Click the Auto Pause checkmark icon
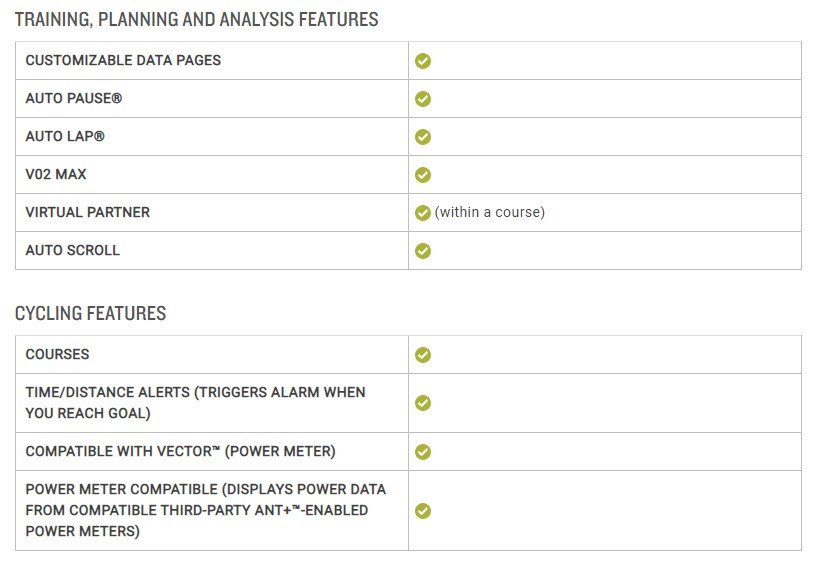817x563 pixels. coord(423,99)
